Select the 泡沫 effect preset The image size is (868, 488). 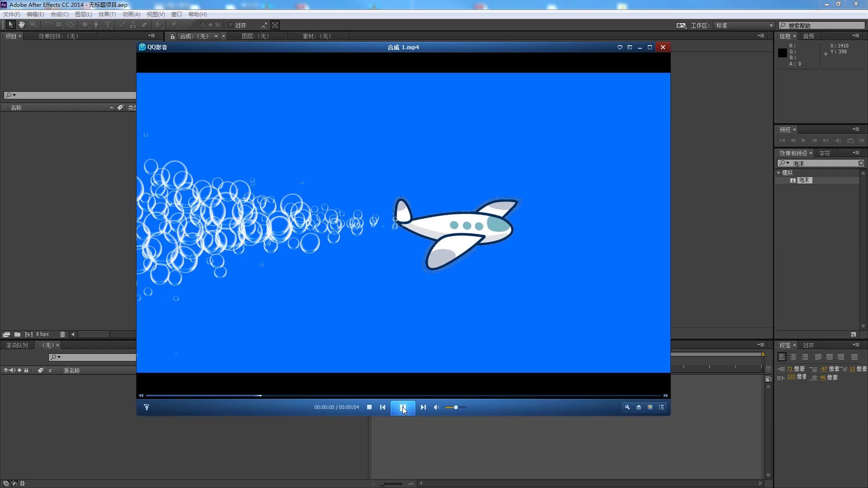tap(804, 180)
